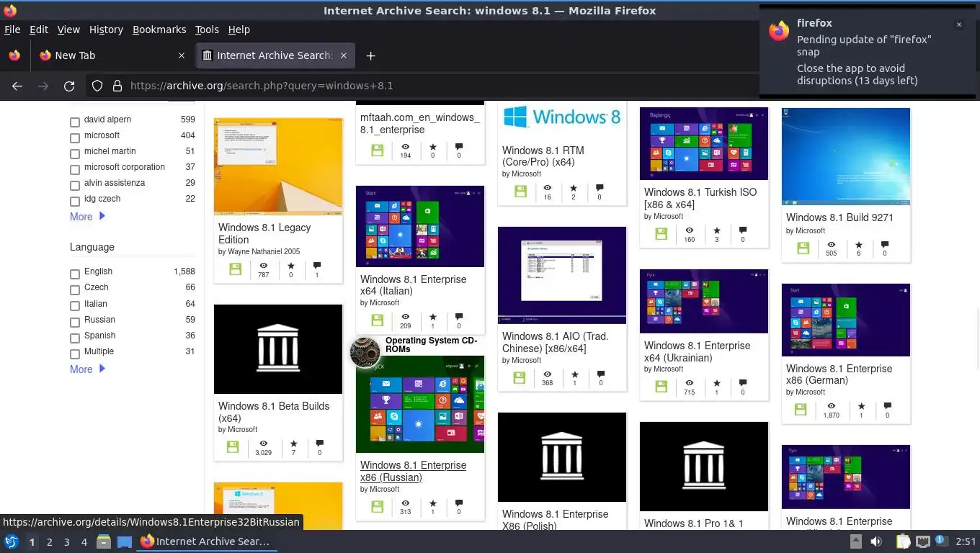The image size is (980, 553).
Task: Click the reviews icon on Windows 8.1 Legacy Edition
Action: [x=316, y=266]
